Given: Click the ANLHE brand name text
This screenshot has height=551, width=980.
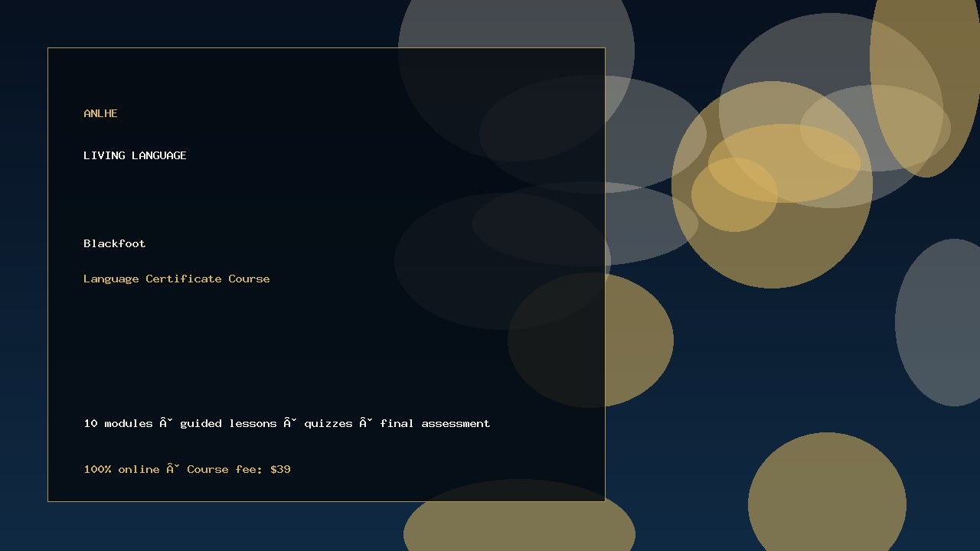Looking at the screenshot, I should pos(100,113).
